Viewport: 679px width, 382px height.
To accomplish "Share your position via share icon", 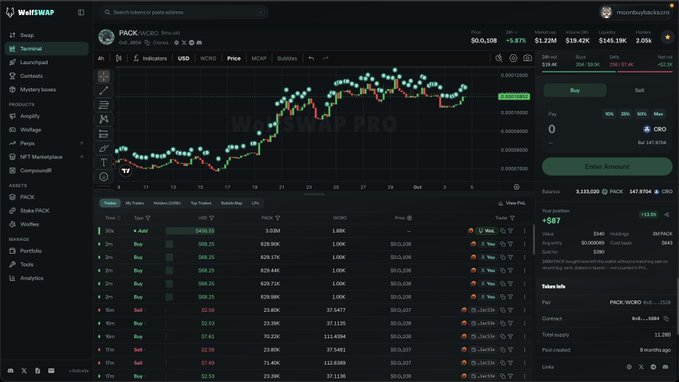I will point(666,214).
